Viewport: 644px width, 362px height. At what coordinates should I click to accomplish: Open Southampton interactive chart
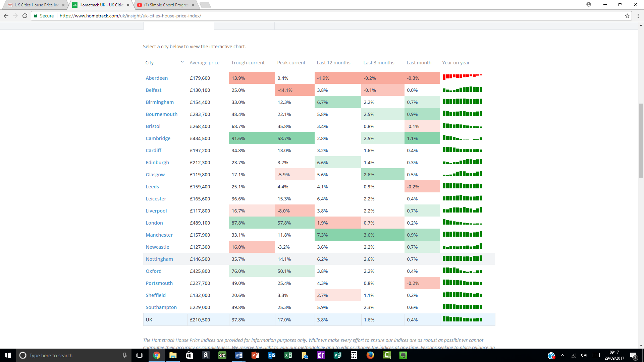161,307
